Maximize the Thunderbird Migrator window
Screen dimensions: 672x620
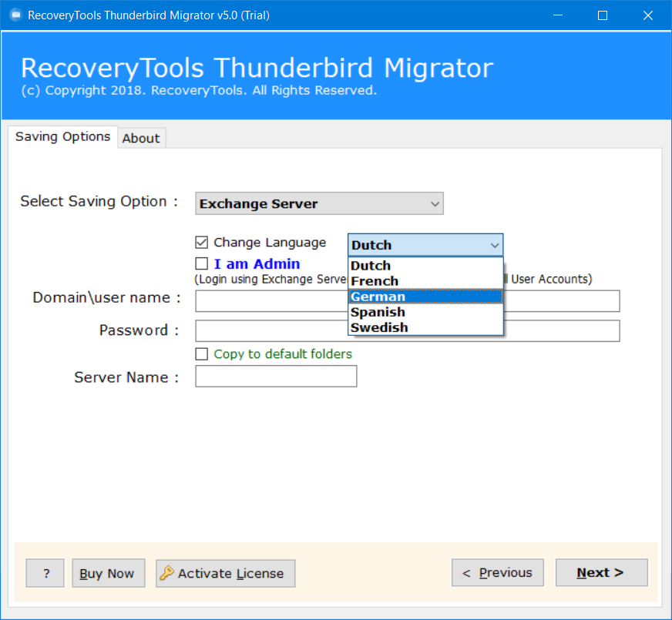point(603,15)
